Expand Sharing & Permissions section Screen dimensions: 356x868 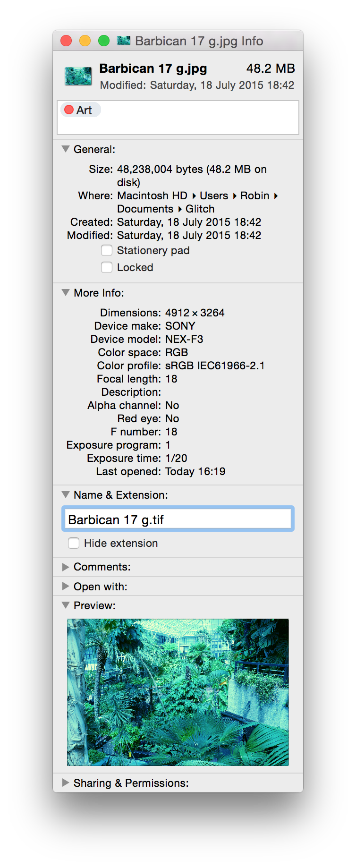coord(66,783)
